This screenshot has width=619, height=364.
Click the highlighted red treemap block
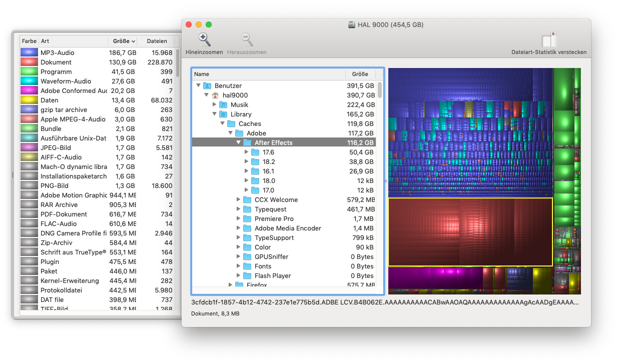[470, 232]
